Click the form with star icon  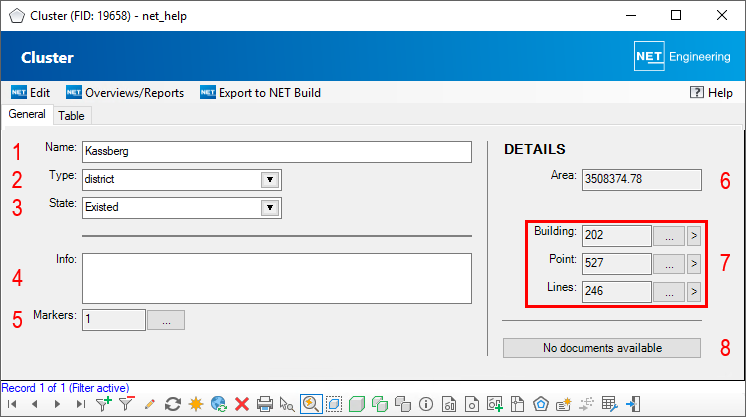[x=563, y=405]
